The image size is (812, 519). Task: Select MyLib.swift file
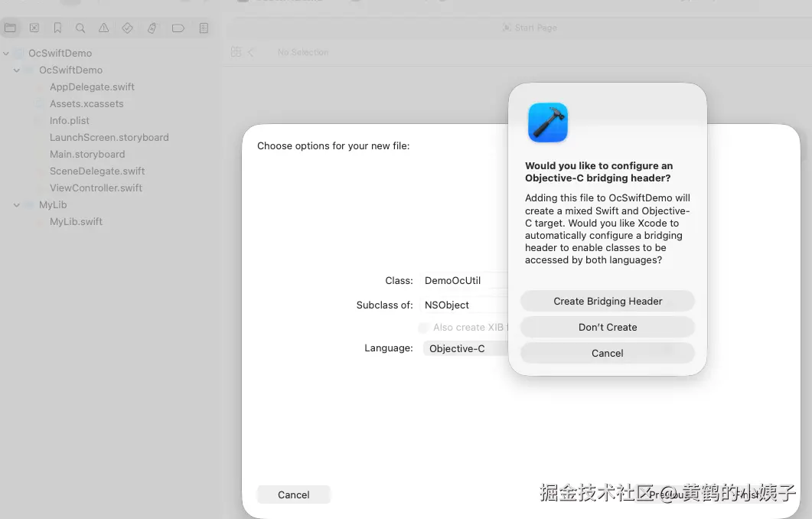76,222
